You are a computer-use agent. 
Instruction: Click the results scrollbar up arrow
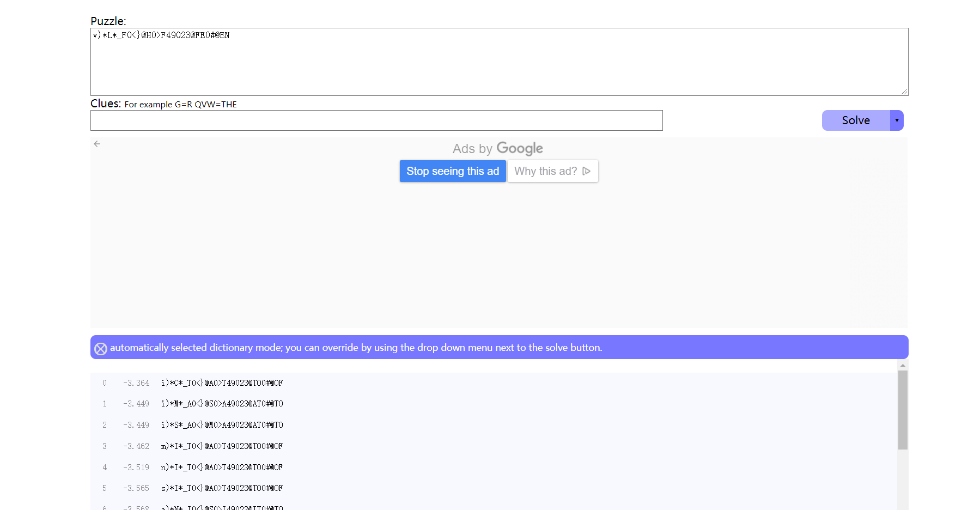point(903,365)
